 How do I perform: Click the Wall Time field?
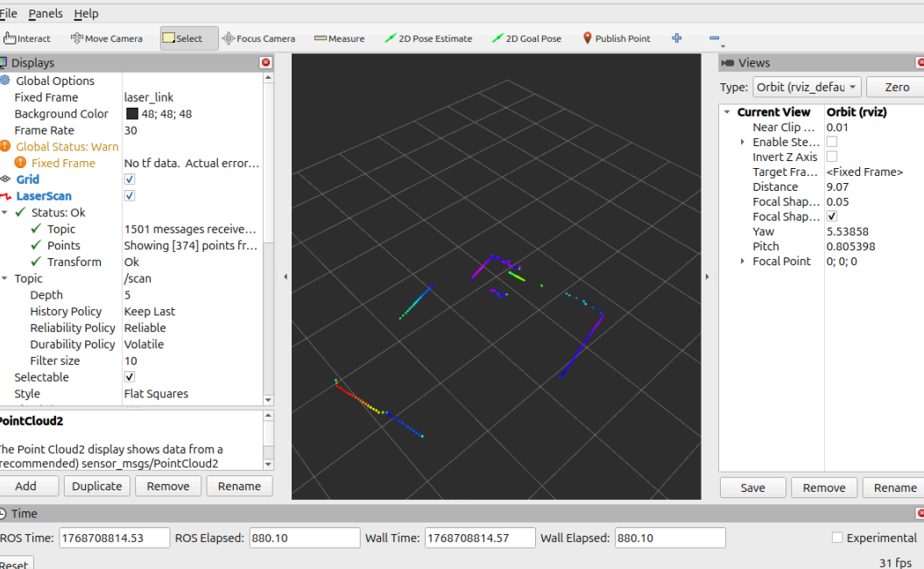click(x=480, y=537)
